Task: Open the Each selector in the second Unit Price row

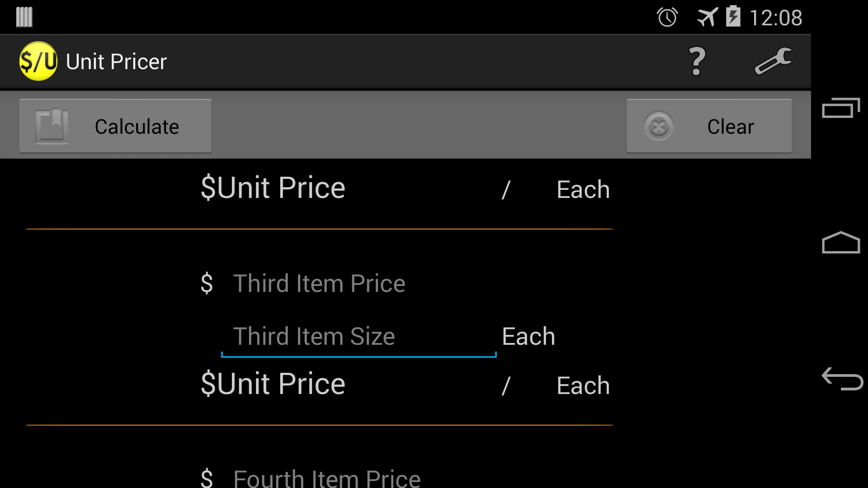Action: tap(583, 385)
